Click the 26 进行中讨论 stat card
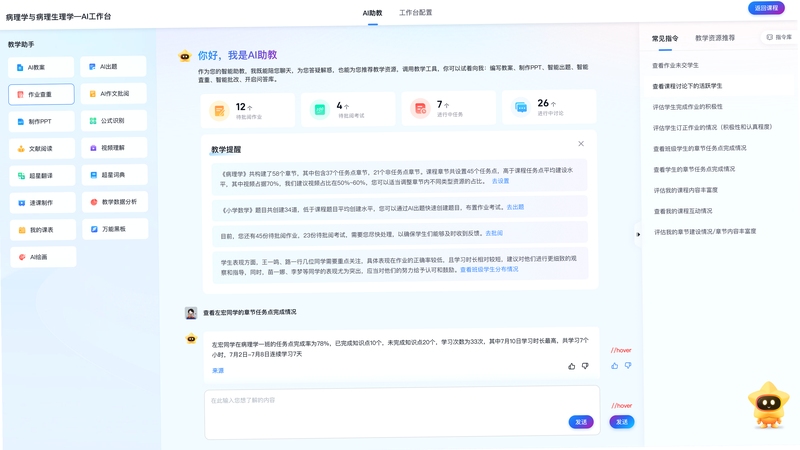Screen dimensions: 800x450 [x=549, y=108]
